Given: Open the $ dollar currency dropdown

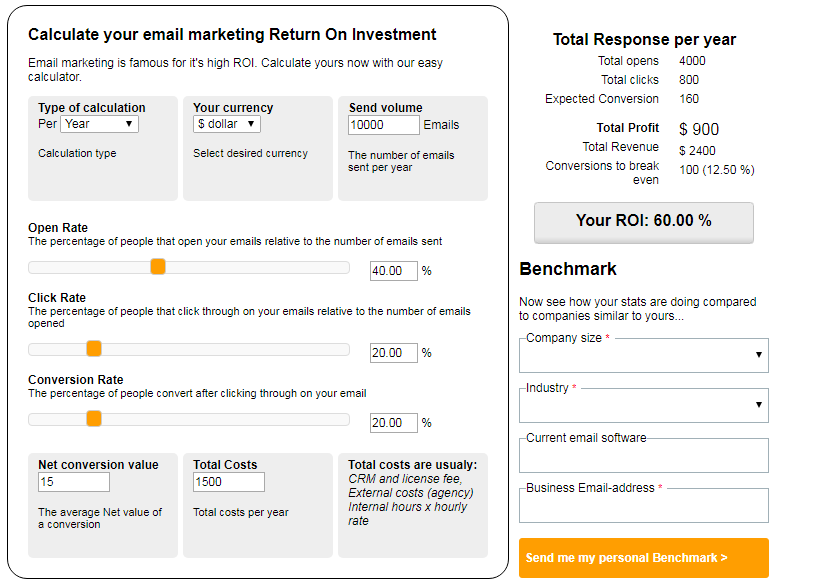Looking at the screenshot, I should [x=226, y=124].
